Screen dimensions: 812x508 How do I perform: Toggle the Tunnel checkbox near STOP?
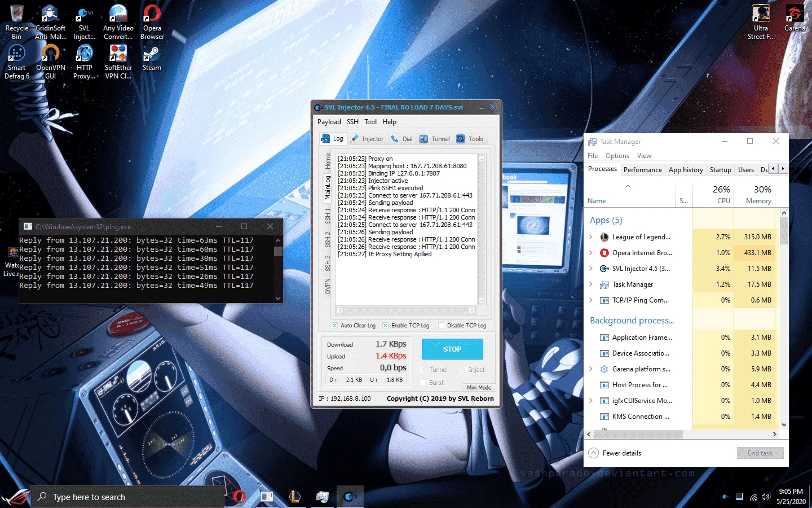pos(423,370)
